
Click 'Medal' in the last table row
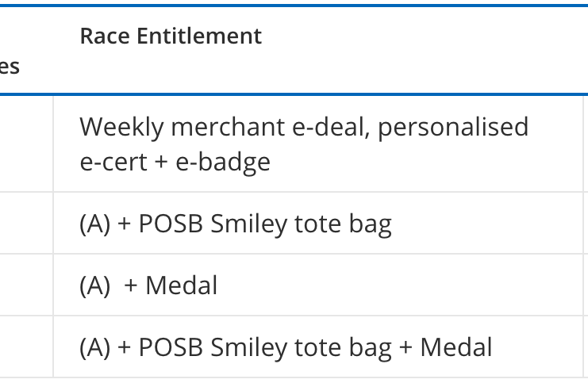[456, 347]
